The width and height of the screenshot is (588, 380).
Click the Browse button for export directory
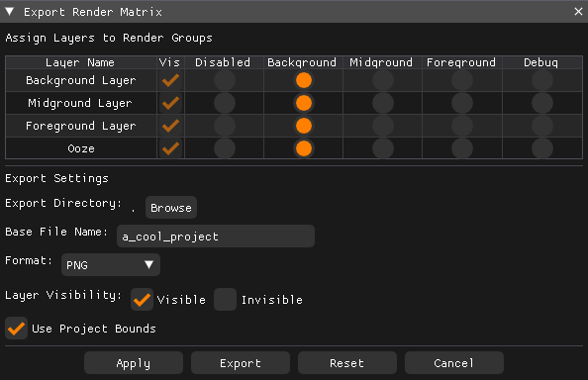click(171, 208)
